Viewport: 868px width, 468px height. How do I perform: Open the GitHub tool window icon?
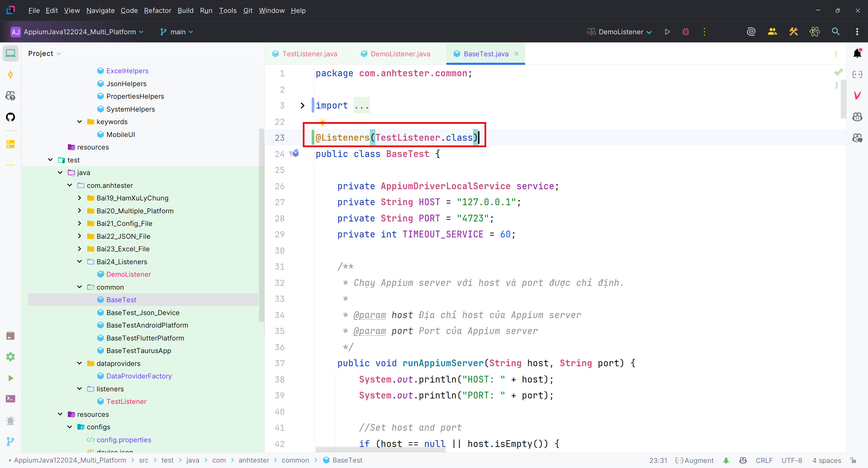(11, 117)
